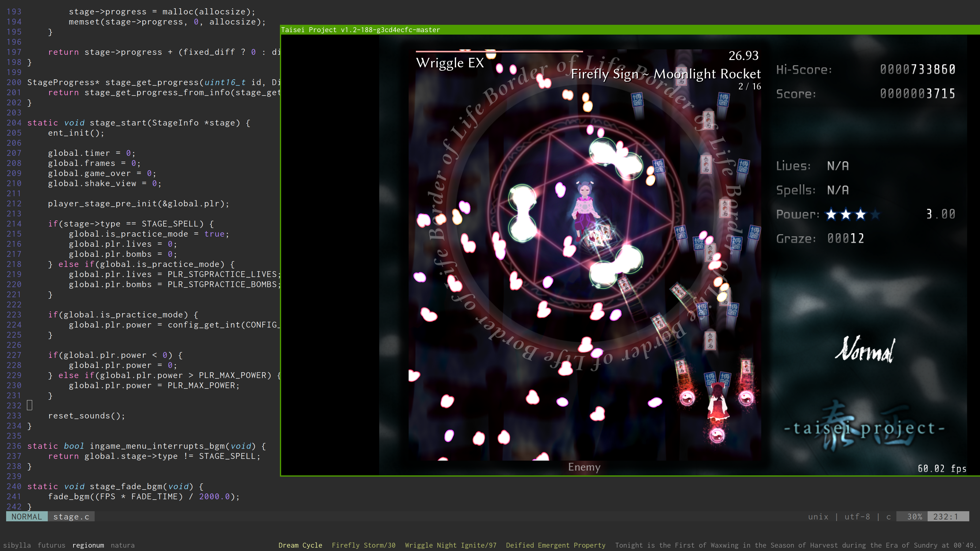Click the taisei project logo

click(864, 429)
